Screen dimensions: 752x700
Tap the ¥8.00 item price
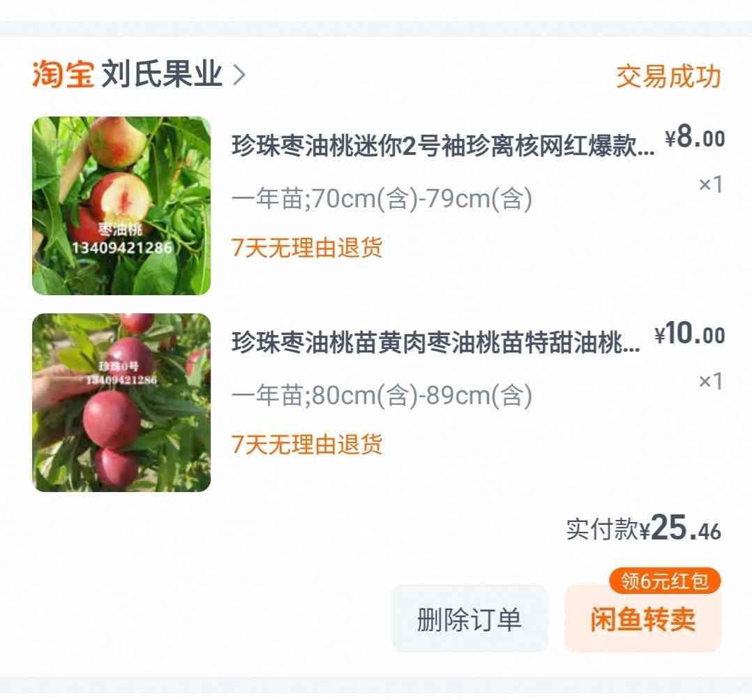coord(695,137)
